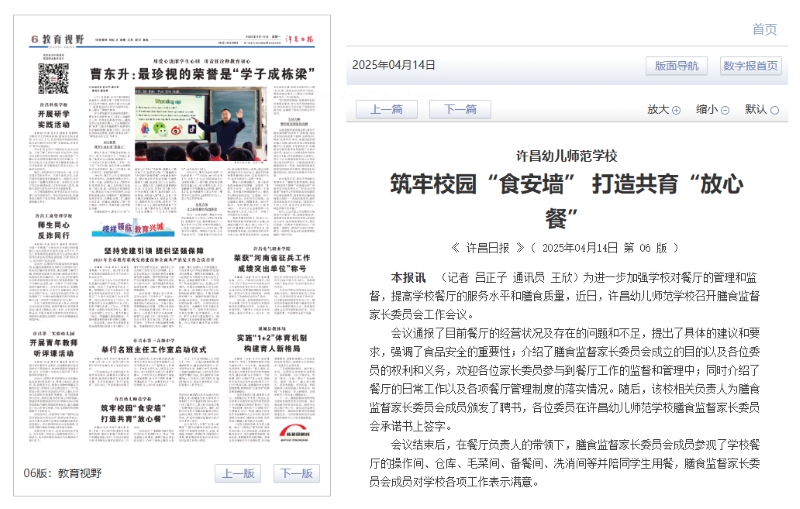Go to next page with 下一版
The height and width of the screenshot is (509, 800).
pos(296,473)
